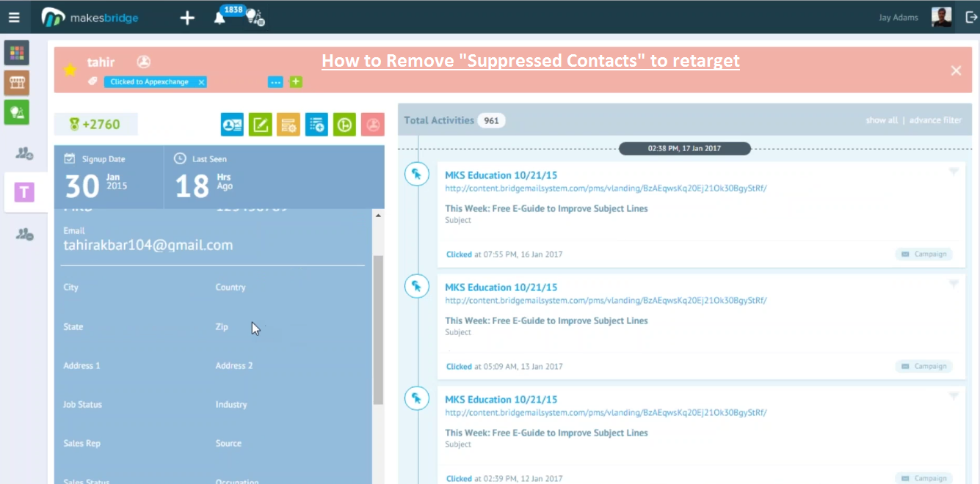980x484 pixels.
Task: Click the Total Activities 961 count badge
Action: tap(491, 120)
